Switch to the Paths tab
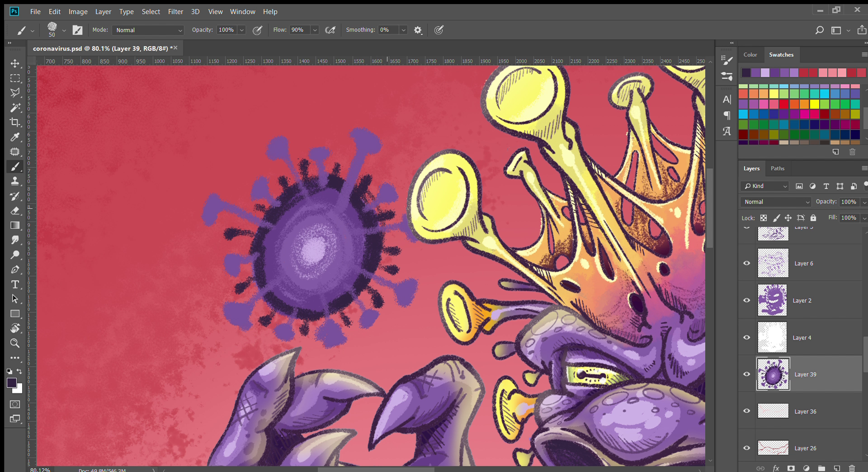Viewport: 868px width, 472px height. tap(777, 168)
